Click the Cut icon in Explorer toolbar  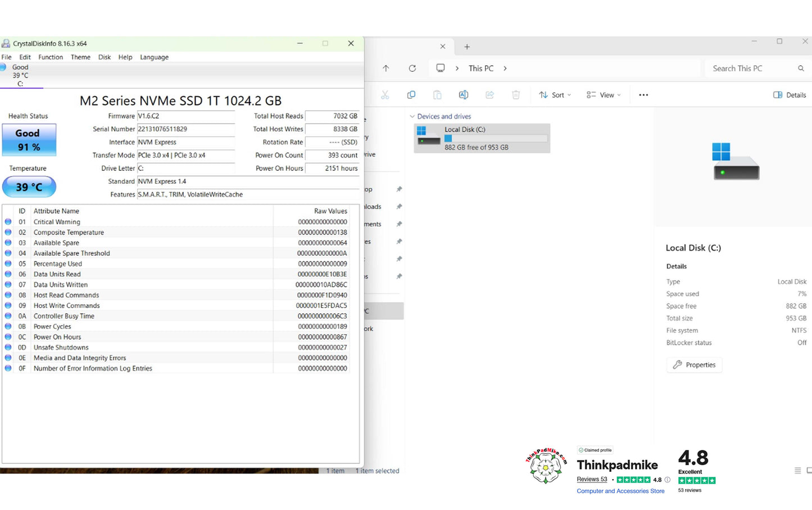(x=385, y=95)
